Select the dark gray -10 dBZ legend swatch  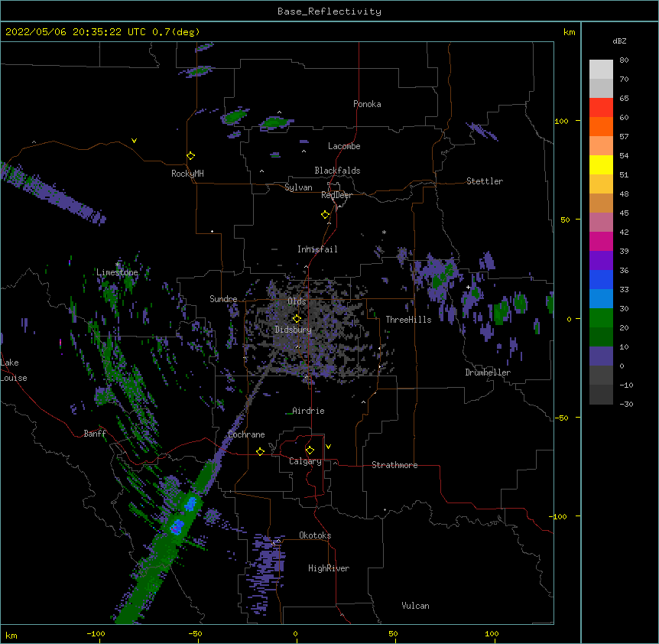(x=601, y=395)
